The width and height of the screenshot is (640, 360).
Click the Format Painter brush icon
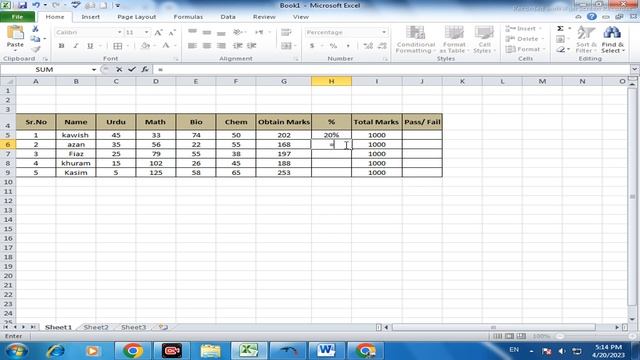[36, 49]
